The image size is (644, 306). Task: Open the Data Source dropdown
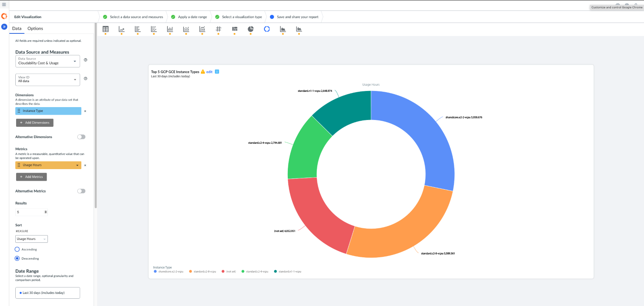[x=47, y=61]
